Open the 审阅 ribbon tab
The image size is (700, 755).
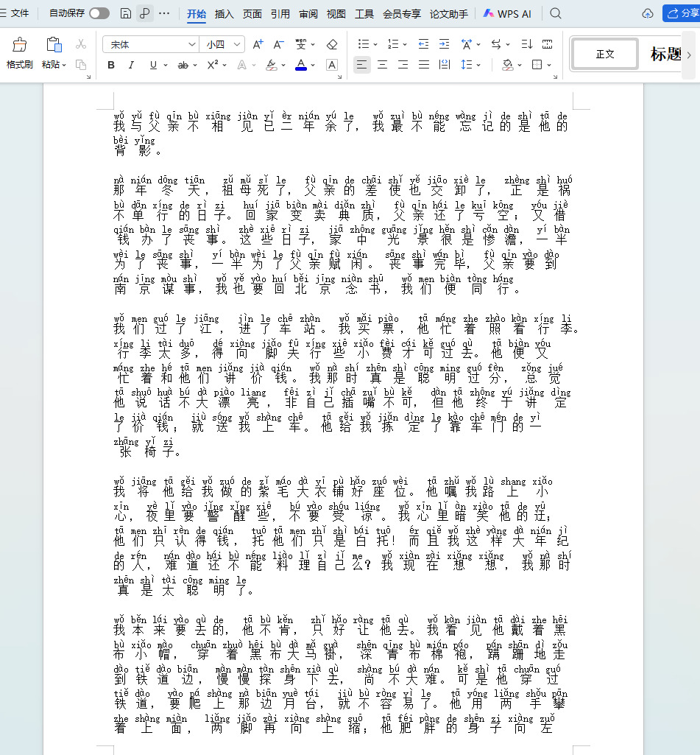pos(308,14)
